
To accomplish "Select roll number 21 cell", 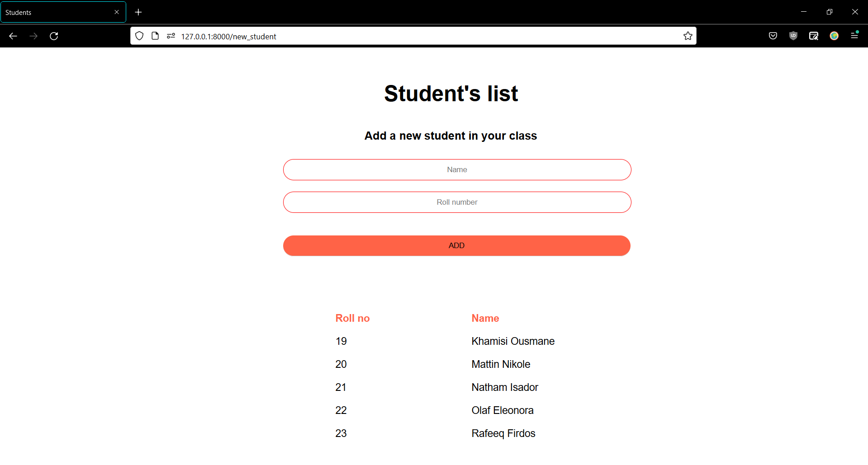I will coord(341,387).
